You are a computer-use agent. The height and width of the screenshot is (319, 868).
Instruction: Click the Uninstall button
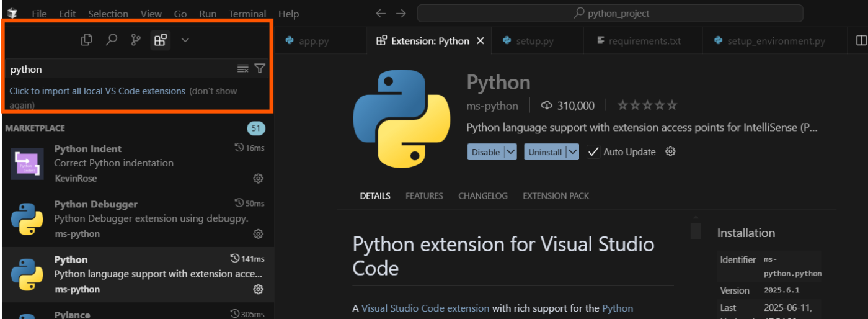pos(545,152)
